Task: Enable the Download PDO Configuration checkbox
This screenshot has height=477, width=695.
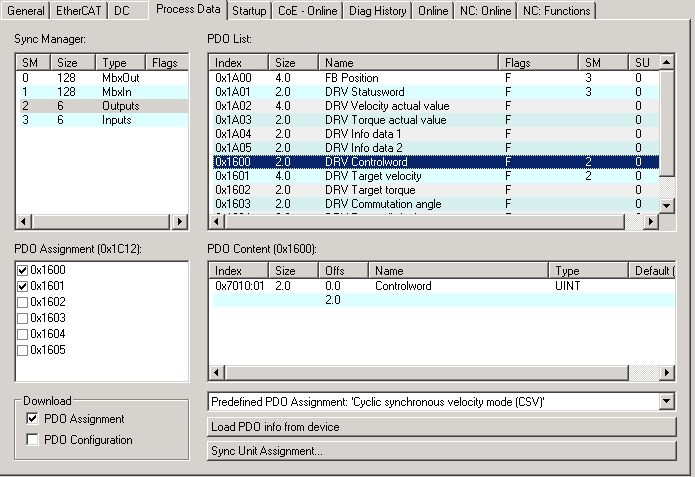Action: [x=32, y=439]
